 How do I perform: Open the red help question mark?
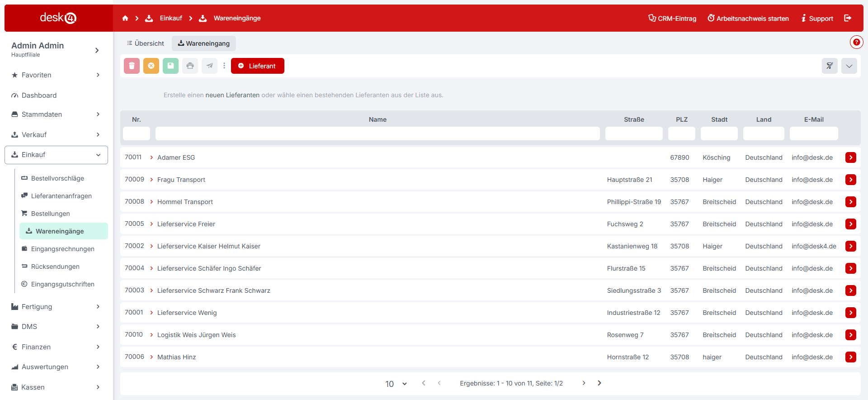[x=856, y=42]
